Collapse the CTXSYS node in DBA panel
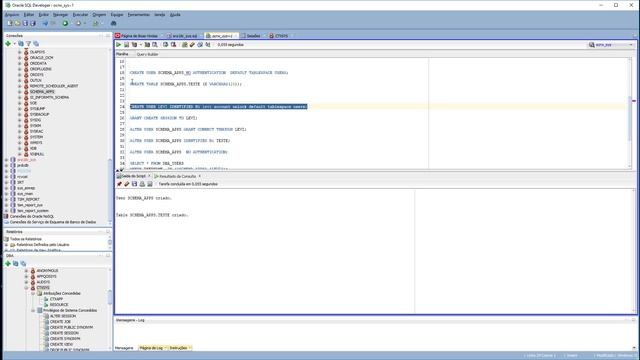 [27, 288]
